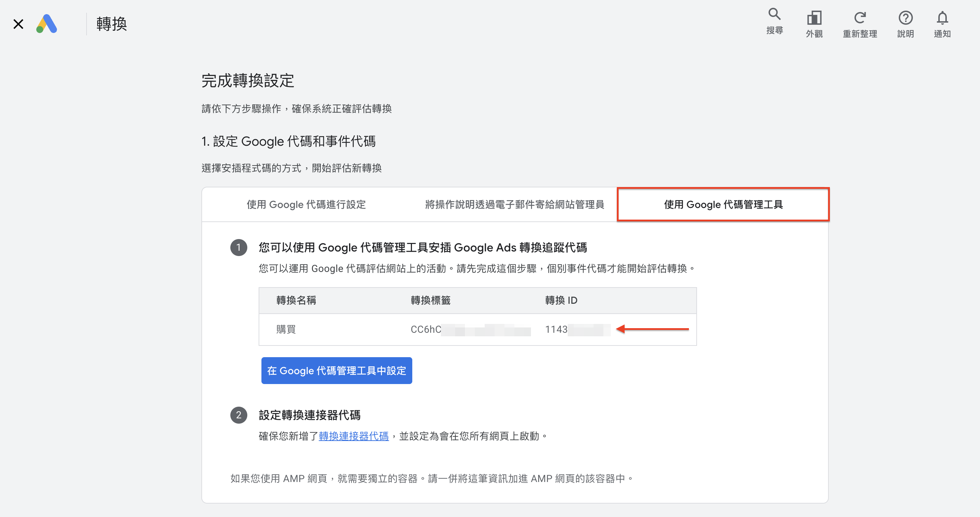This screenshot has height=517, width=980.
Task: Close the conversion setup page with X
Action: point(18,24)
